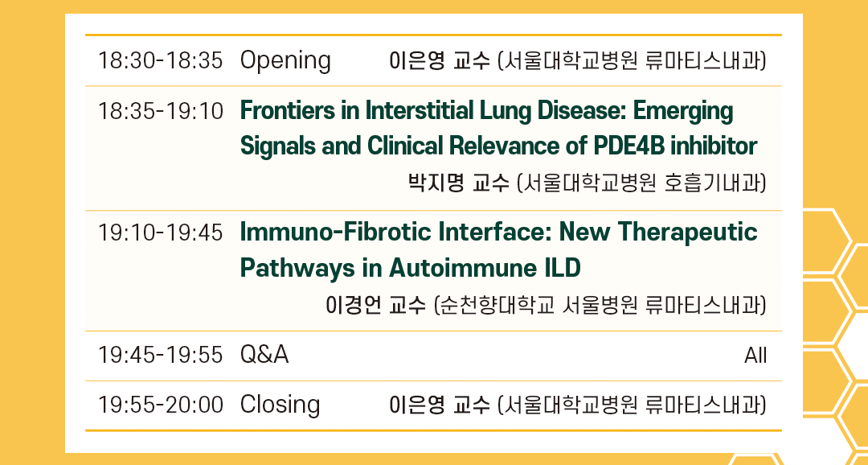Click 이은영 교수 in the Opening row
The height and width of the screenshot is (465, 868).
(439, 60)
